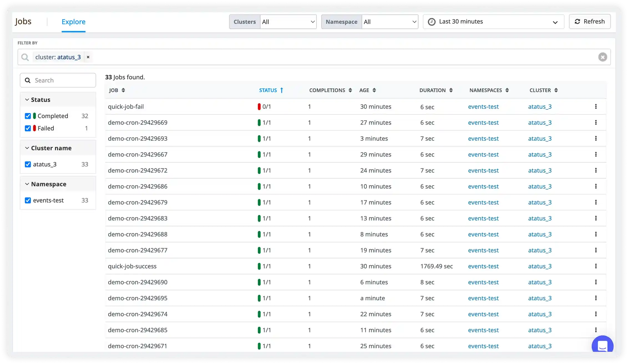Click the magnifier icon in the FILTER BY bar

click(x=25, y=57)
